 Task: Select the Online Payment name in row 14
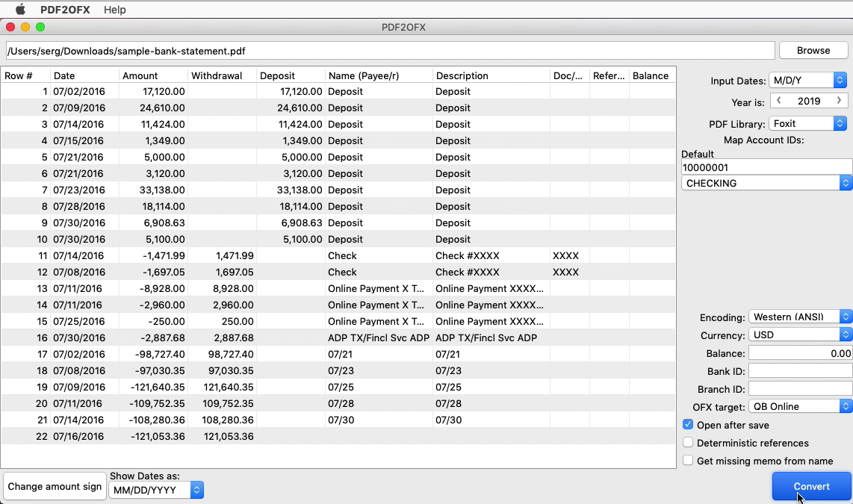[x=379, y=305]
